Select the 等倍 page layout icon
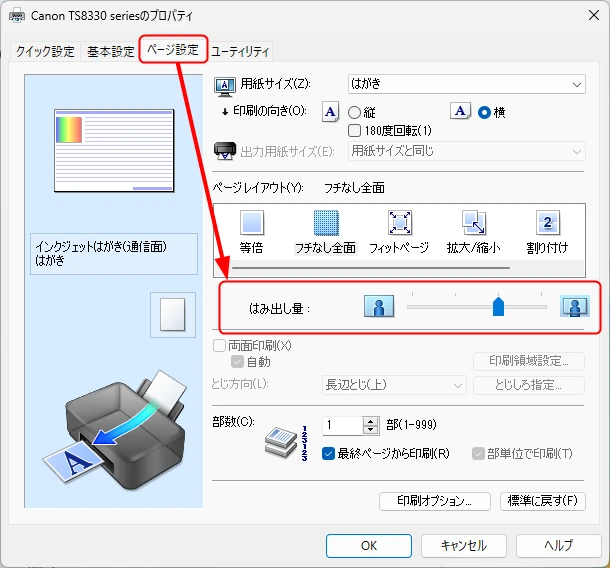 (251, 223)
